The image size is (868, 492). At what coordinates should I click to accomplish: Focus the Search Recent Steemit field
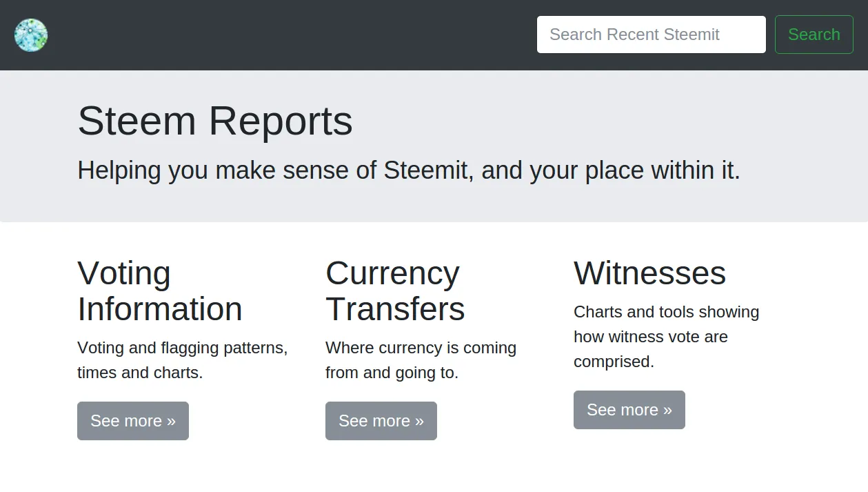pos(651,35)
